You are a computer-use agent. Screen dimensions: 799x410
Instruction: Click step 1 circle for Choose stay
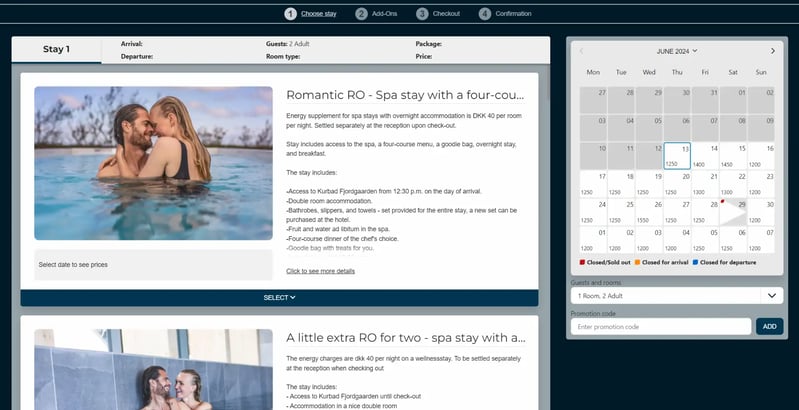click(290, 14)
